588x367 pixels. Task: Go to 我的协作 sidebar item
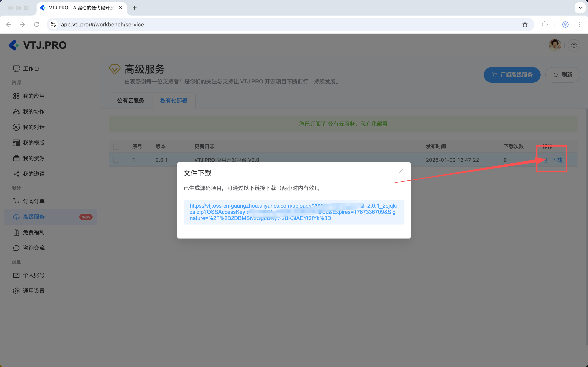tap(33, 112)
